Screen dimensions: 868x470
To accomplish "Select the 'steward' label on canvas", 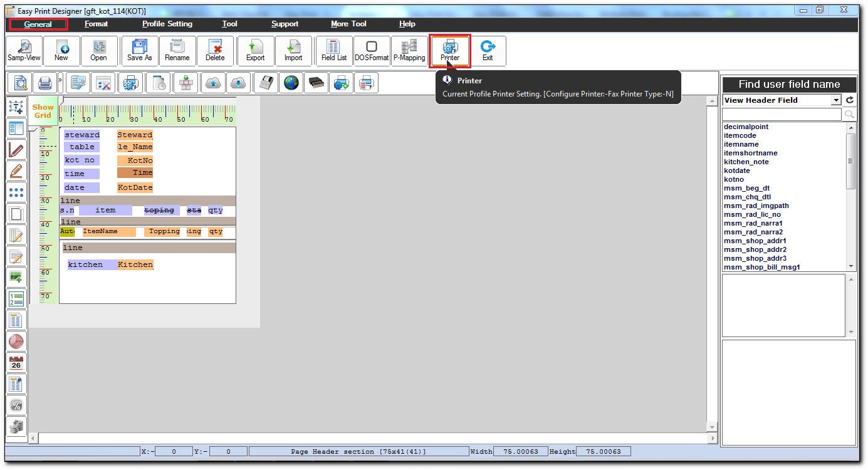I will pyautogui.click(x=81, y=135).
